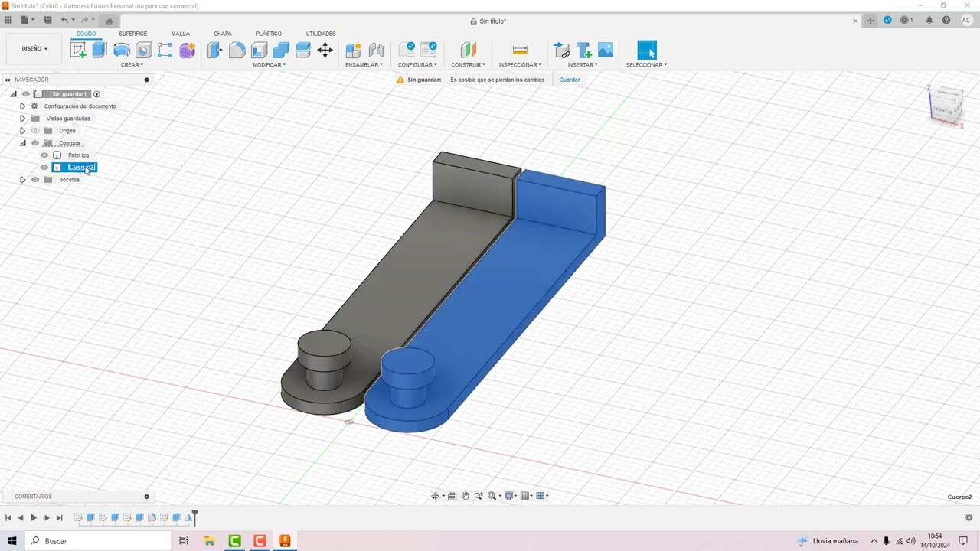
Task: Expand Configuración del documento node
Action: (22, 106)
